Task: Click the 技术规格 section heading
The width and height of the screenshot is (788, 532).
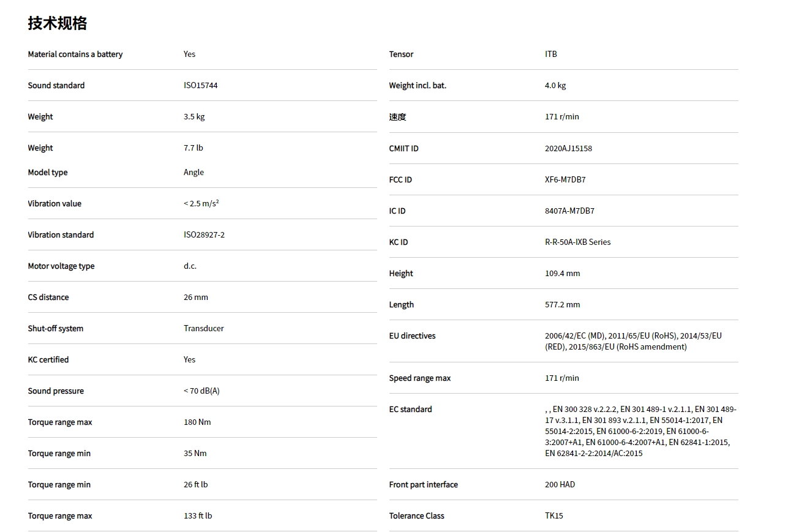Action: 58,23
